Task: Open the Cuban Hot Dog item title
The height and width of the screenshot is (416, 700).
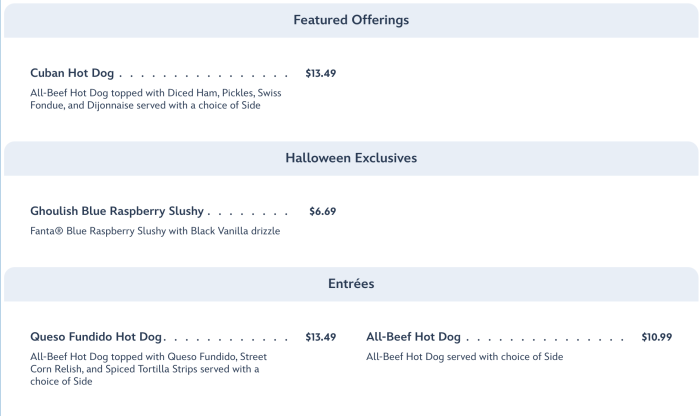Action: point(74,73)
